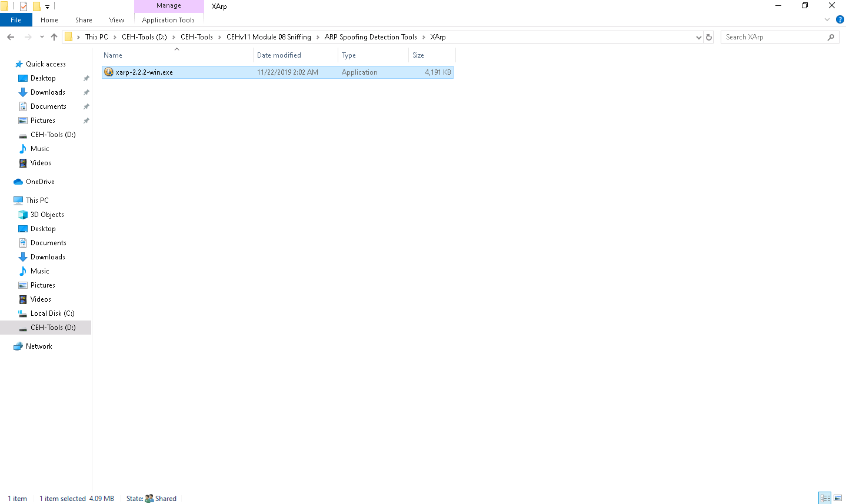This screenshot has height=504, width=846.
Task: Open pinned Desktop under Quick access
Action: [43, 78]
